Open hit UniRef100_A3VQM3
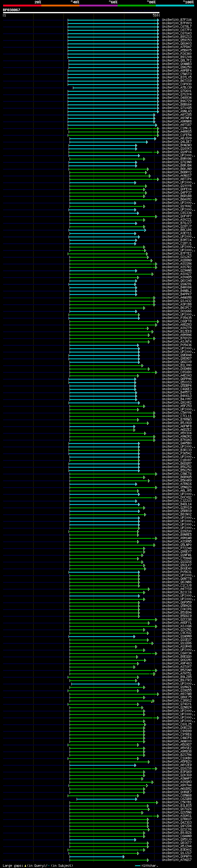 point(177,782)
